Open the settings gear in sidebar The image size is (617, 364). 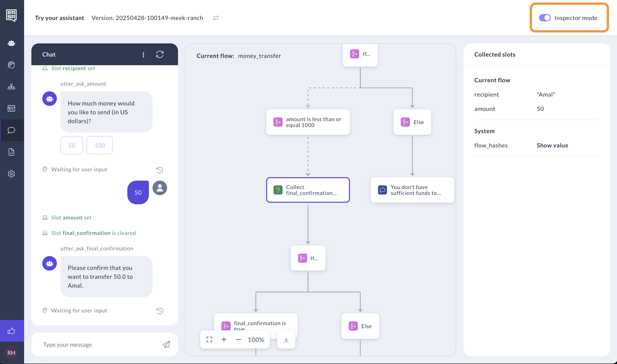click(x=11, y=174)
